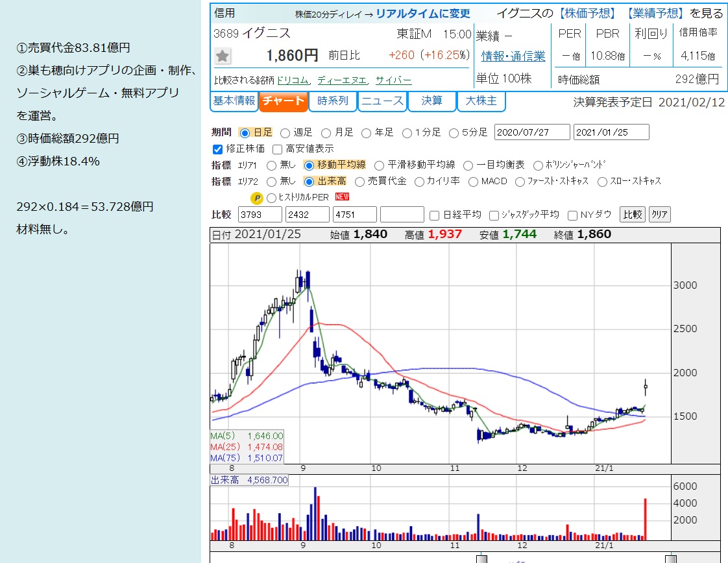
Task: Click the end date field 2021/01/25
Action: [x=611, y=132]
